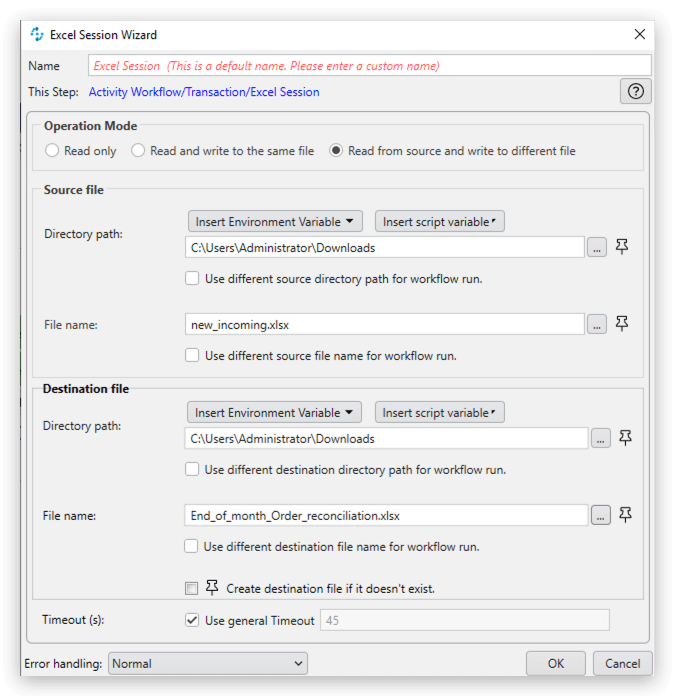The height and width of the screenshot is (696, 675).
Task: Pin the source file name field
Action: point(622,324)
